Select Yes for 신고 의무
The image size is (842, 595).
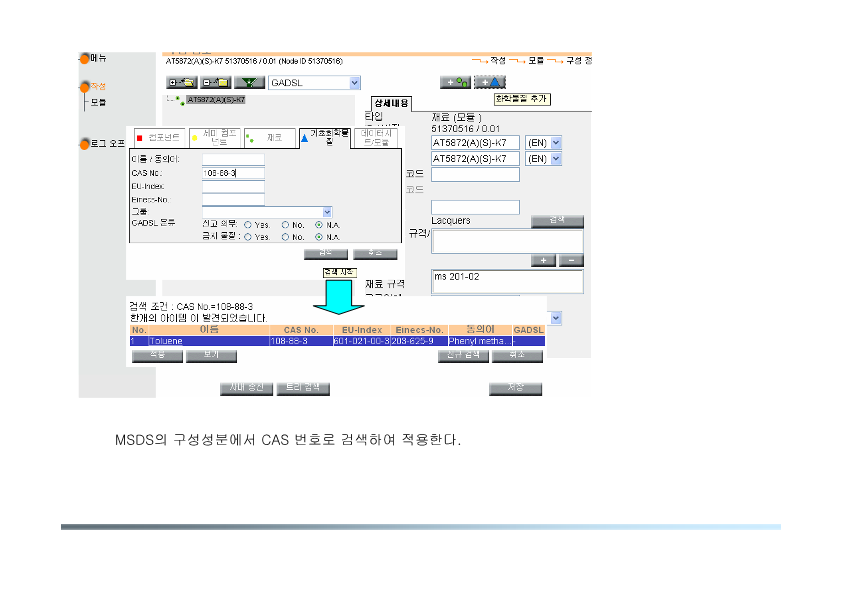pyautogui.click(x=248, y=225)
